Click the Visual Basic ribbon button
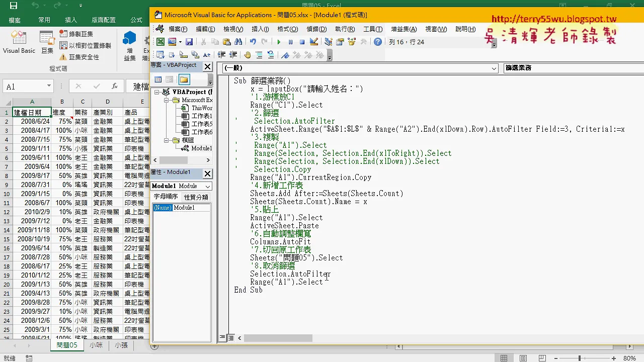 [x=19, y=43]
